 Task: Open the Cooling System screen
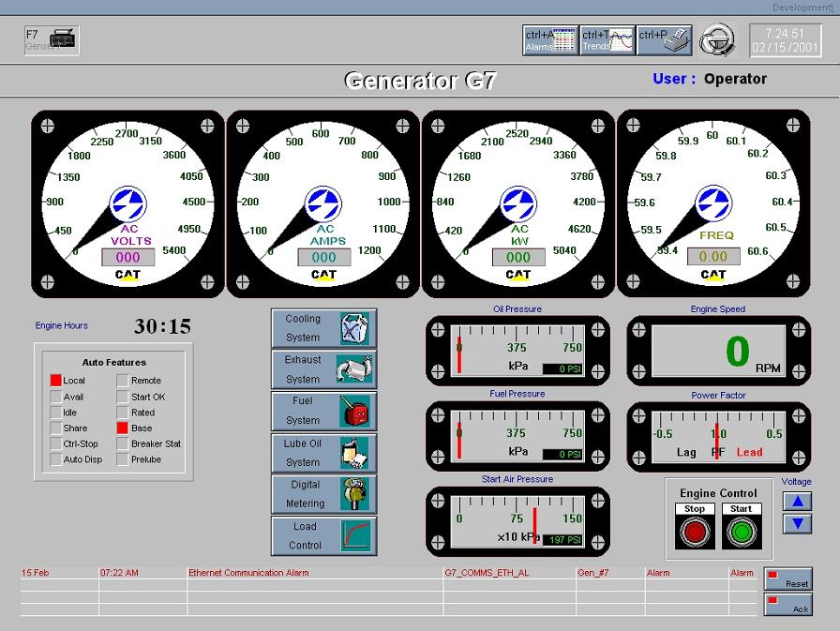point(323,326)
